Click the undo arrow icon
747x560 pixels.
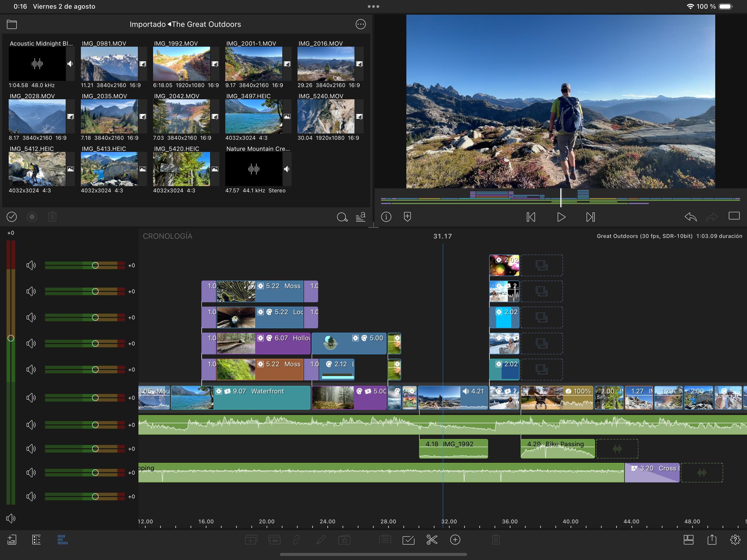690,217
